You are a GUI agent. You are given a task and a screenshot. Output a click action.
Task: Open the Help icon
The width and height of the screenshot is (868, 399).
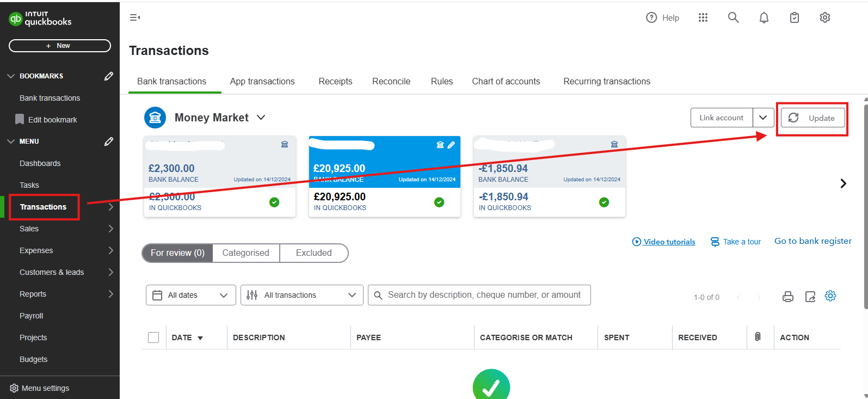point(651,17)
